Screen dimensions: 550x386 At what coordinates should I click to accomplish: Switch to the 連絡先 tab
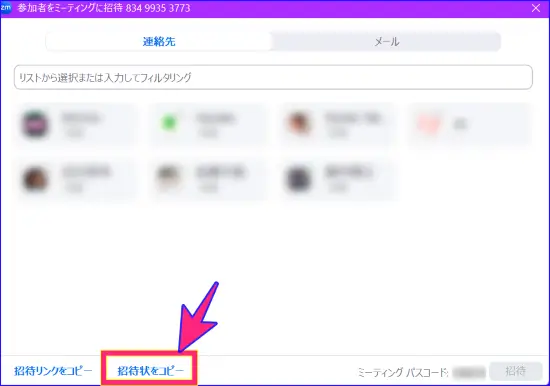pos(159,42)
